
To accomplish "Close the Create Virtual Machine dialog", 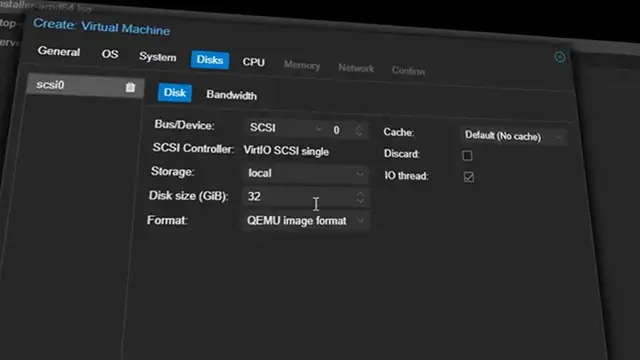I will point(560,57).
